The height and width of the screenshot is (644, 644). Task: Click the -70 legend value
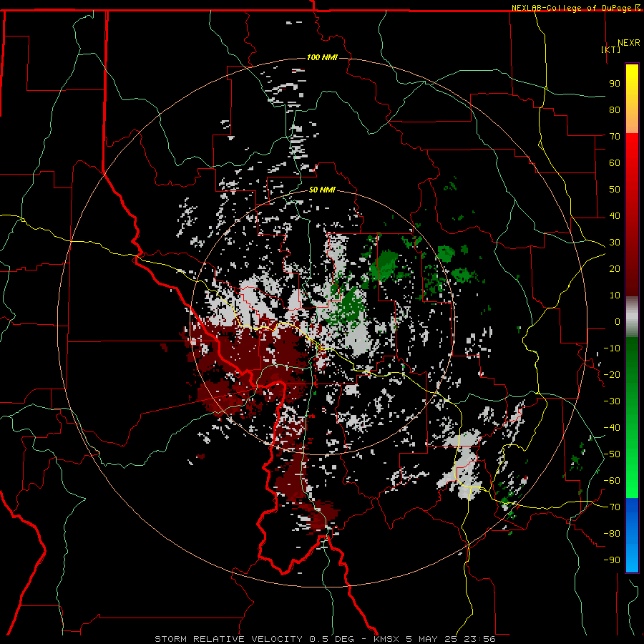(x=612, y=507)
